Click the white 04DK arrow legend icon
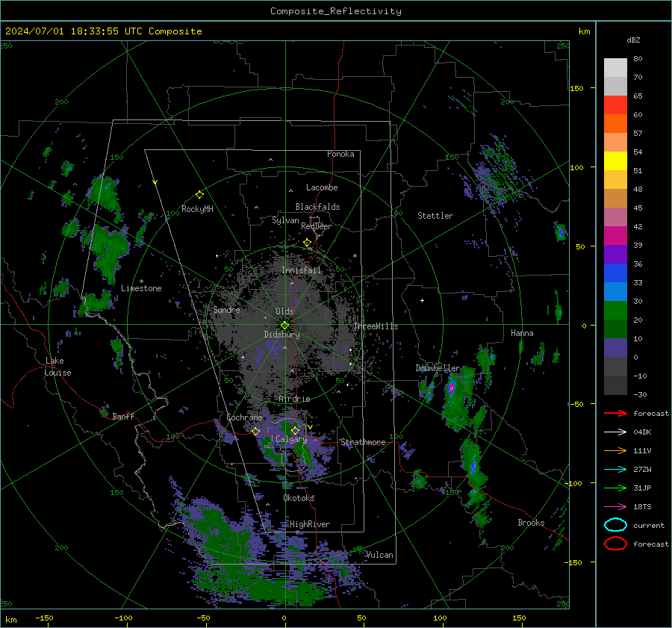 point(615,432)
